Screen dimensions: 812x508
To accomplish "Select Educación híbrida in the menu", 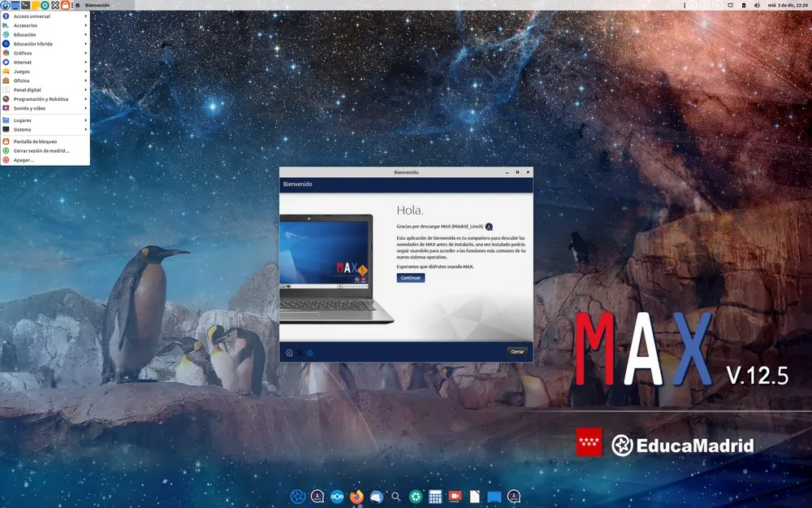I will [37, 43].
